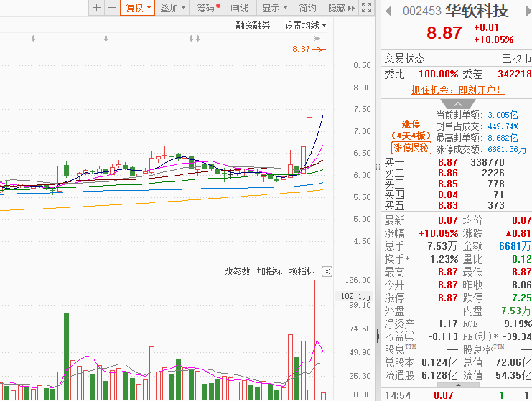This screenshot has height=401, width=532.
Task: Go to previous stock arrow
Action: point(389,11)
